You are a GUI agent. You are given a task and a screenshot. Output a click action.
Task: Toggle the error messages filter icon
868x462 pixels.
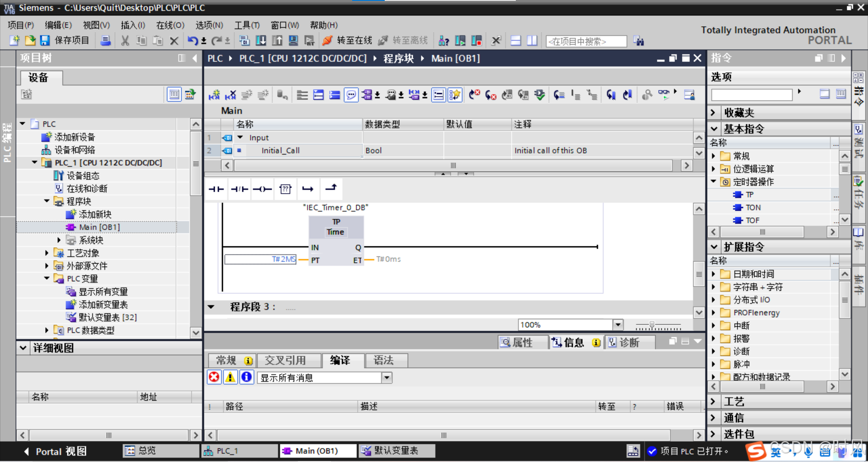coord(214,377)
